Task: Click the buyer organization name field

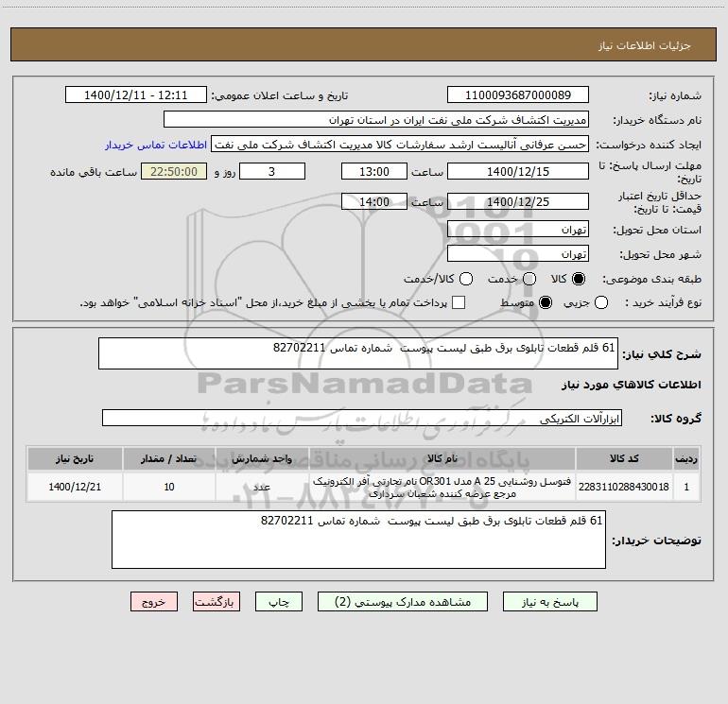Action: coord(376,120)
